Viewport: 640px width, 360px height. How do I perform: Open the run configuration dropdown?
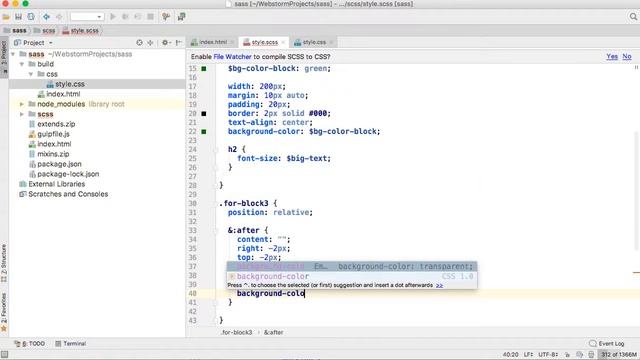click(x=87, y=17)
